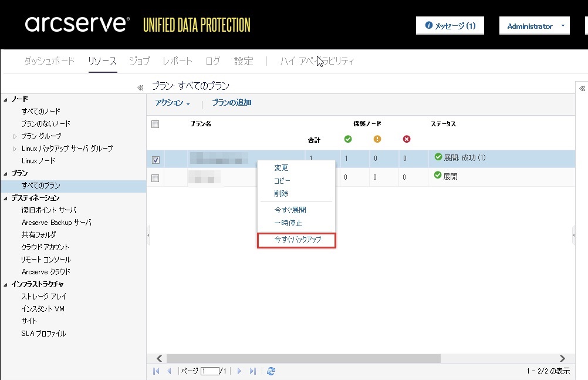The image size is (588, 380).
Task: Click green check icon beside 展開: 成功 (1)
Action: pos(438,157)
